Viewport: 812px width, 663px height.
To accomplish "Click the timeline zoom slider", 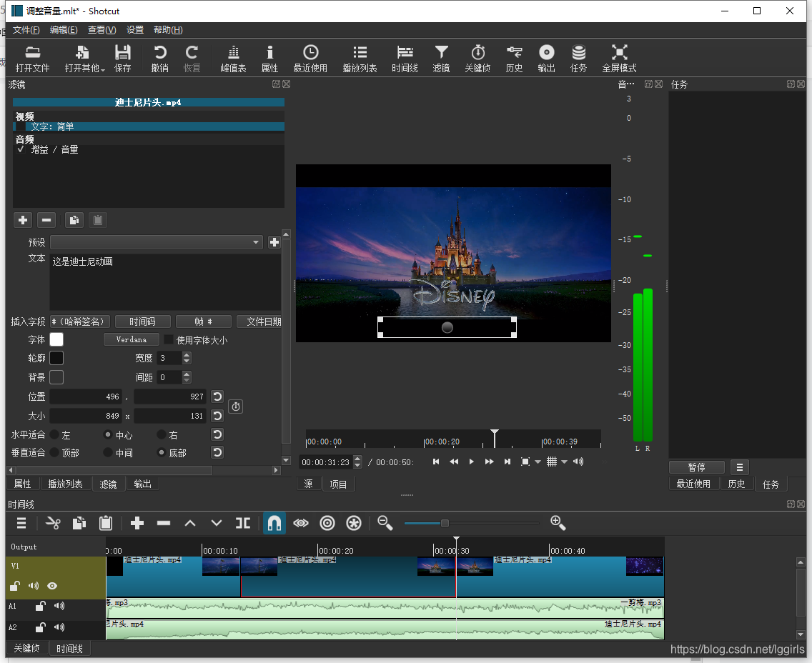I will pyautogui.click(x=471, y=523).
